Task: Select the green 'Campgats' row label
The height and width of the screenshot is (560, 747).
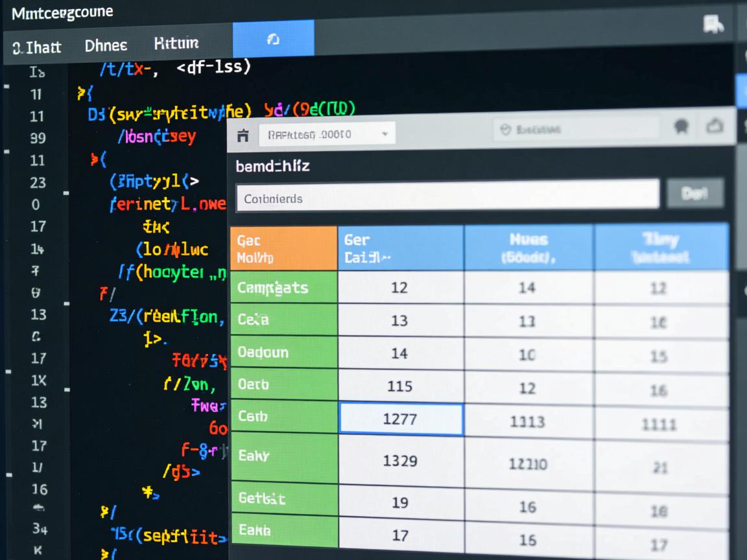Action: tap(283, 287)
